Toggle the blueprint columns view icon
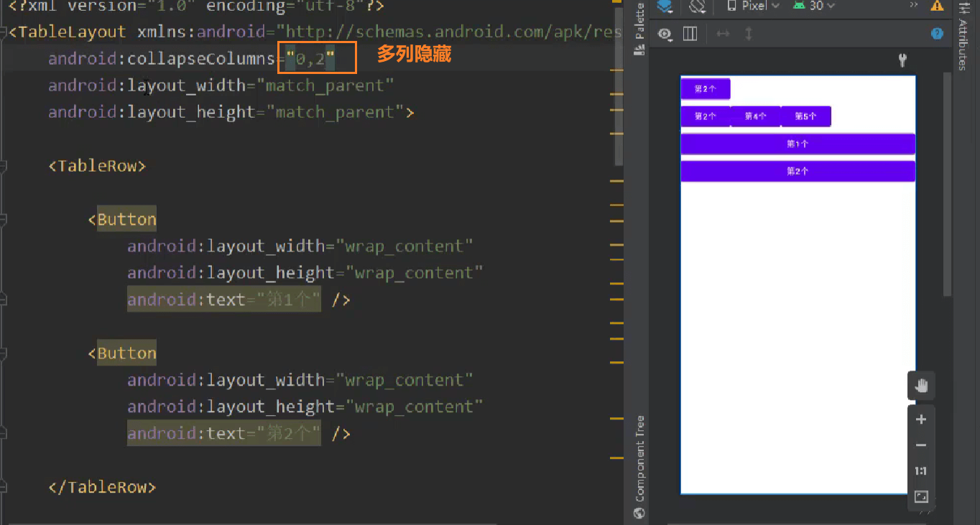This screenshot has height=525, width=980. point(690,34)
